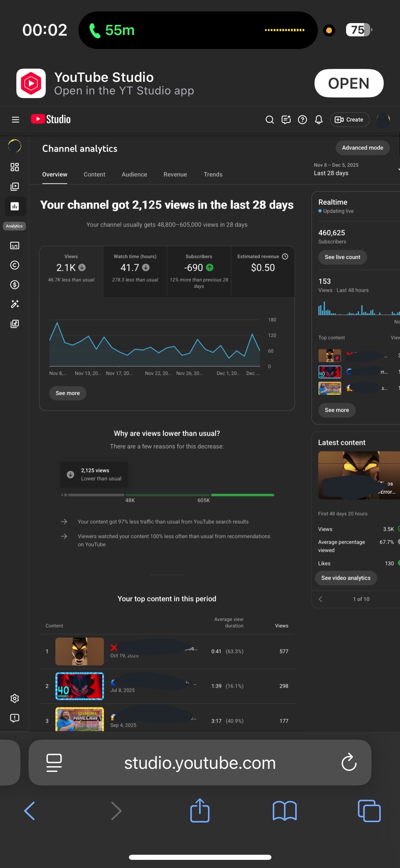Open the Content icon in sidebar
This screenshot has height=868, width=400.
(15, 186)
